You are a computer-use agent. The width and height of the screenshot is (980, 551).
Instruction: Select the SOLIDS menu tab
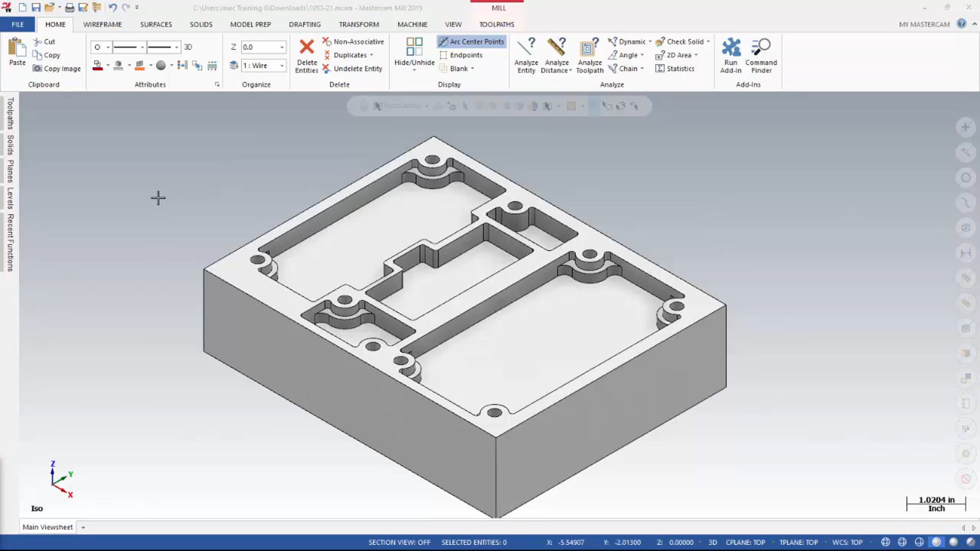pyautogui.click(x=201, y=24)
